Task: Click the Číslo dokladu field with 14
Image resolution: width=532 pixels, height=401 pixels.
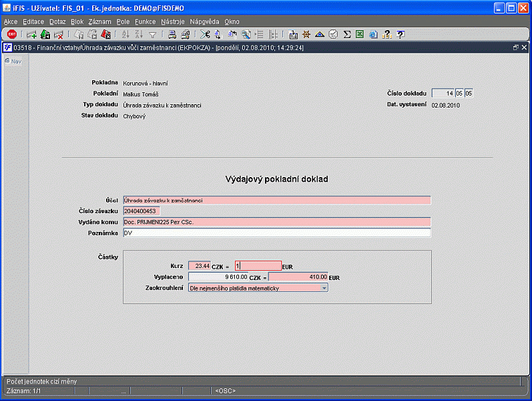Action: [x=443, y=93]
